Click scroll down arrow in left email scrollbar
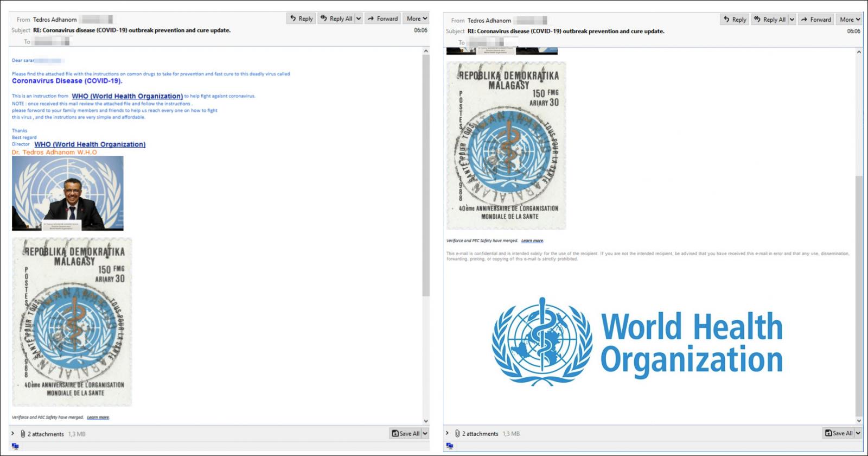This screenshot has height=456, width=868. point(426,421)
